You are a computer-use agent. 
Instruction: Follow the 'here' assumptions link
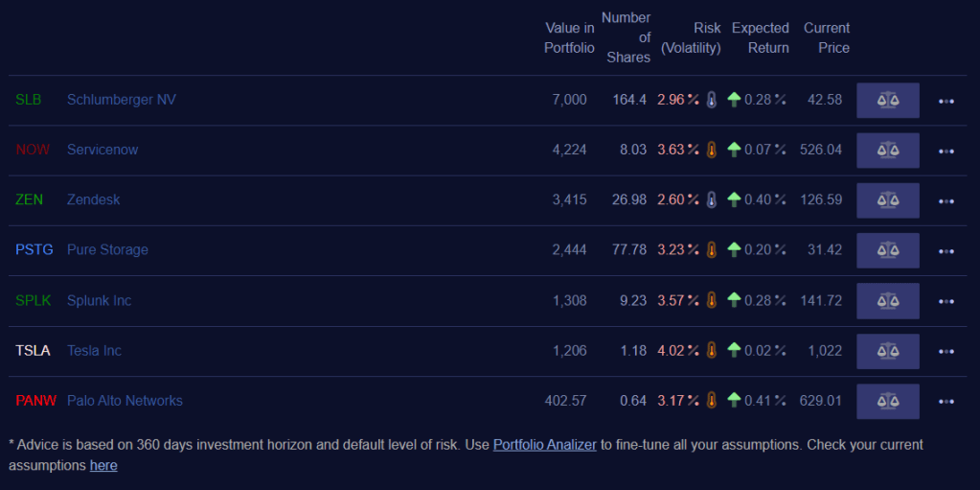[x=103, y=465]
